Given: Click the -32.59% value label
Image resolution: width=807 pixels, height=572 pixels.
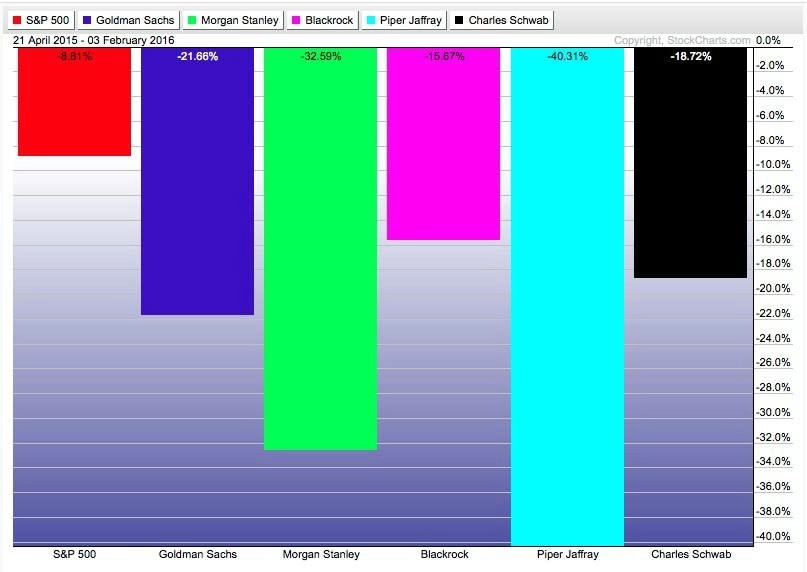Looking at the screenshot, I should click(321, 56).
